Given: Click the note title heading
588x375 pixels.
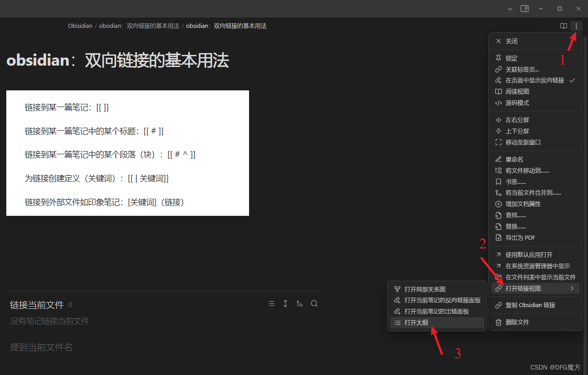Looking at the screenshot, I should pyautogui.click(x=118, y=60).
